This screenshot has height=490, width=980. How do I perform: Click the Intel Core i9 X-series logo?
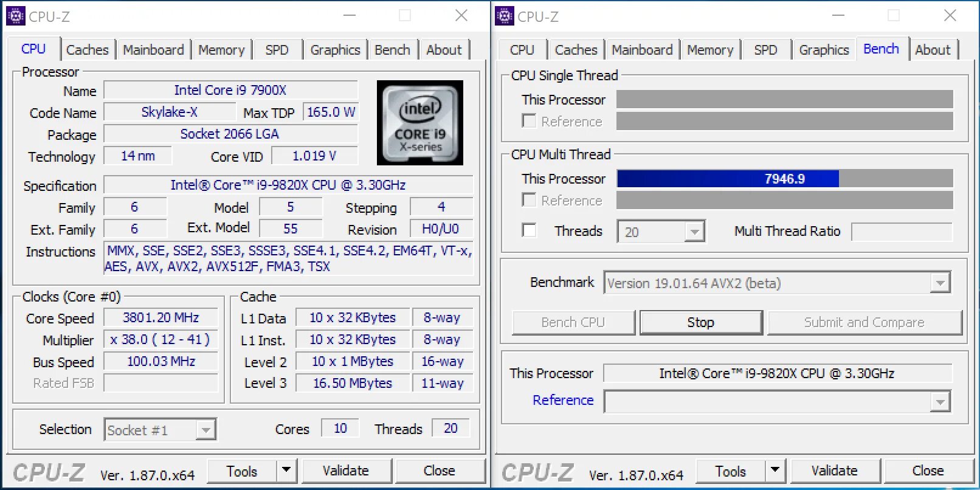point(420,123)
